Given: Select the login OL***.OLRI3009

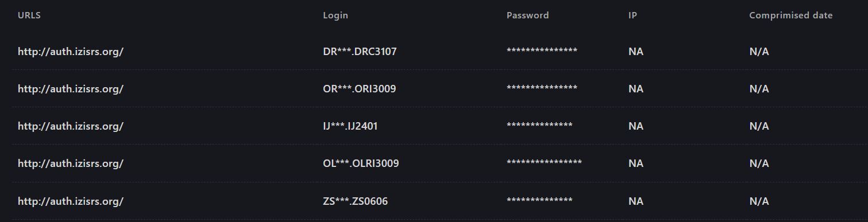Looking at the screenshot, I should (x=361, y=163).
